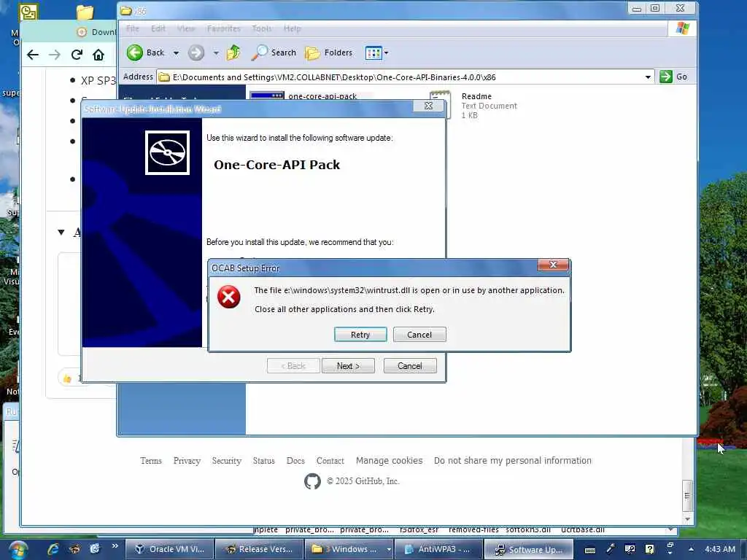Click the pen icon in system tray
Viewport: 747px width, 560px height.
tap(611, 549)
